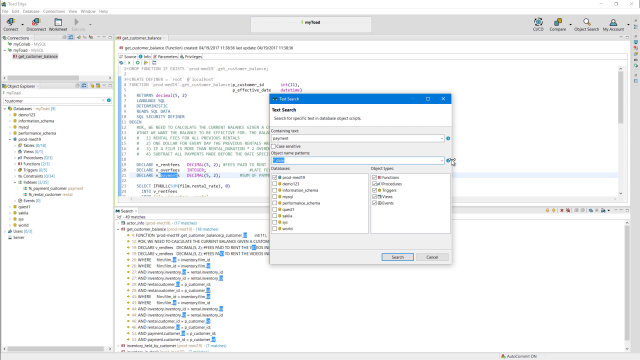640x360 pixels.
Task: Check the mysql database checkbox
Action: pos(275,197)
